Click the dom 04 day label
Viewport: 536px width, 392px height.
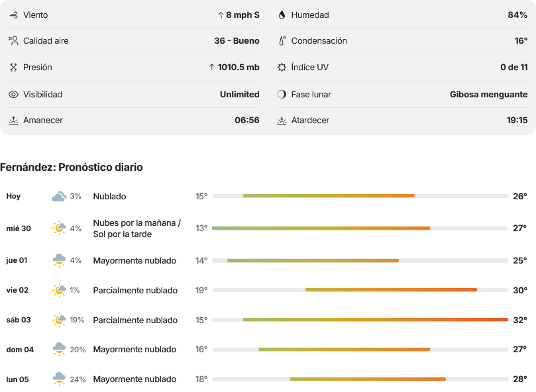pos(20,350)
